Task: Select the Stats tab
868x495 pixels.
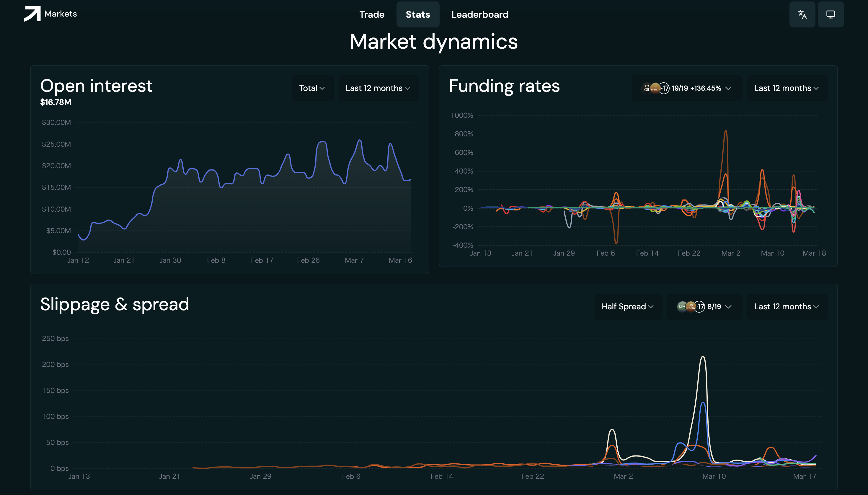Action: click(x=417, y=15)
